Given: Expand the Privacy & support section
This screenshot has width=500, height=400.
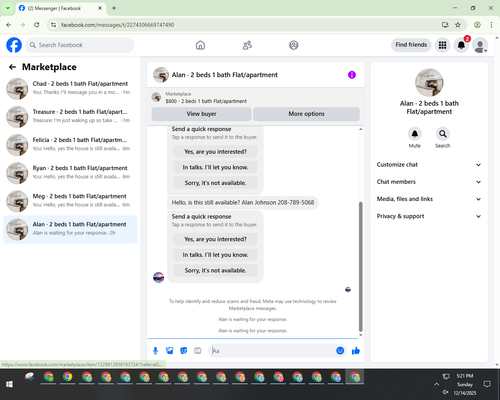Looking at the screenshot, I should click(429, 216).
